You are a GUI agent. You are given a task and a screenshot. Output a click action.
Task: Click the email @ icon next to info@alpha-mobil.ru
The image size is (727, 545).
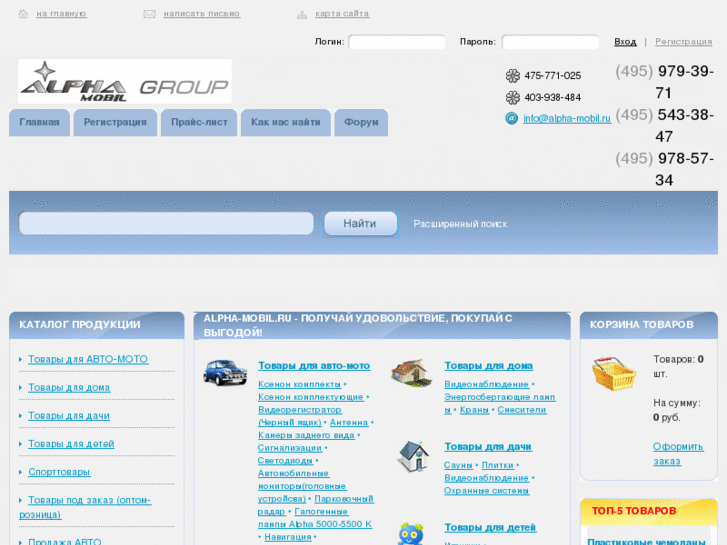click(511, 118)
